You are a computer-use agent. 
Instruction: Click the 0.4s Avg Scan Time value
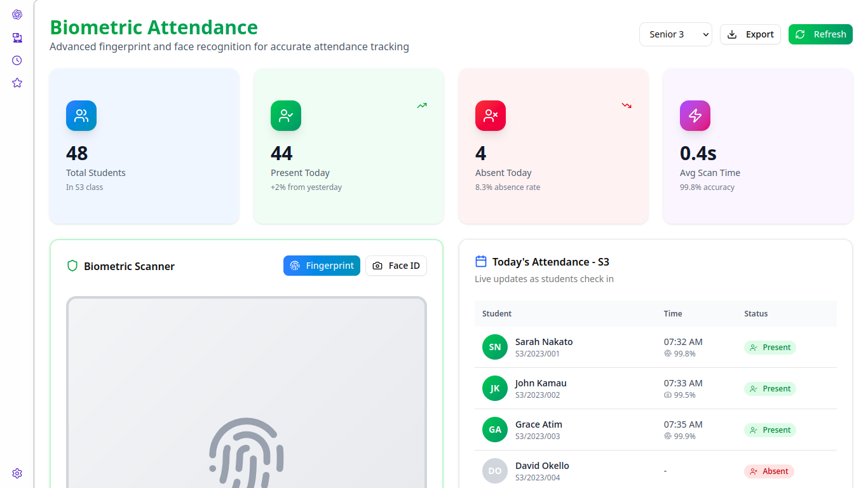coord(698,153)
